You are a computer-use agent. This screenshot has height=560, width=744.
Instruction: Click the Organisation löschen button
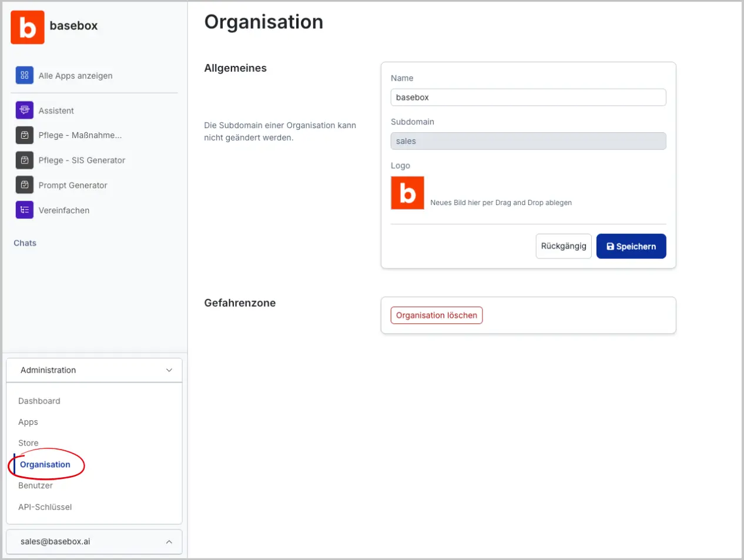(x=436, y=315)
